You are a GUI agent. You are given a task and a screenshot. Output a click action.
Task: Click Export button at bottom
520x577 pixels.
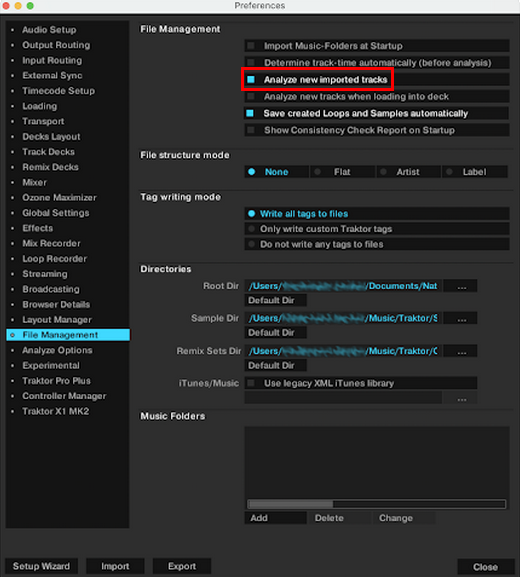tap(182, 566)
